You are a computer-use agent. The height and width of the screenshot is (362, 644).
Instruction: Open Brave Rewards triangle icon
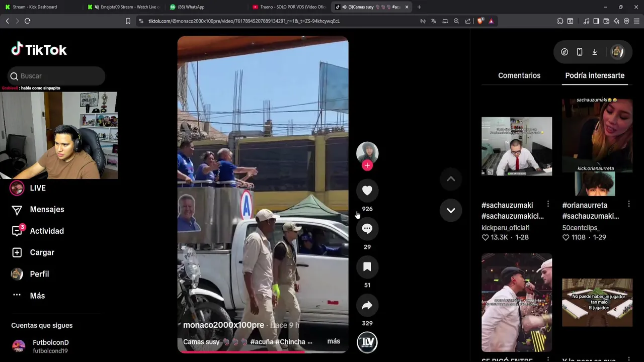click(x=491, y=21)
